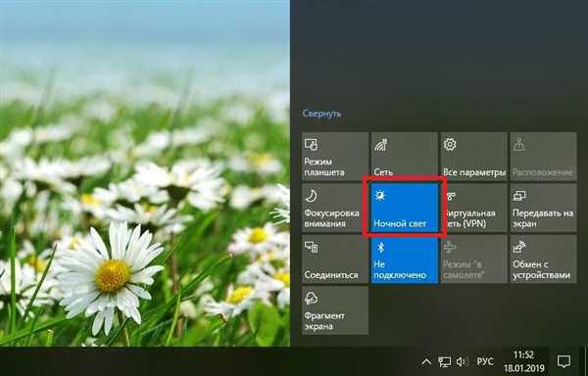Image resolution: width=588 pixels, height=376 pixels.
Task: Switch input language РУС indicator
Action: pyautogui.click(x=485, y=361)
